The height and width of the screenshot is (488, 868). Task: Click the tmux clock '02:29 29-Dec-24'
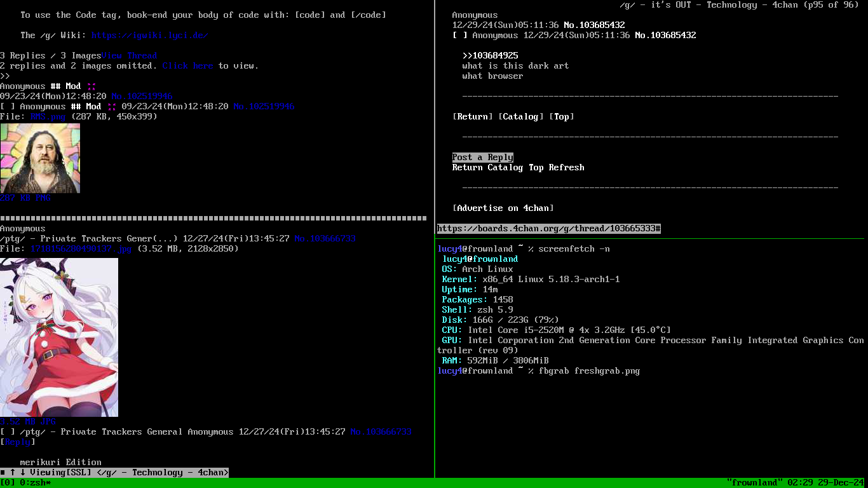[x=825, y=482]
